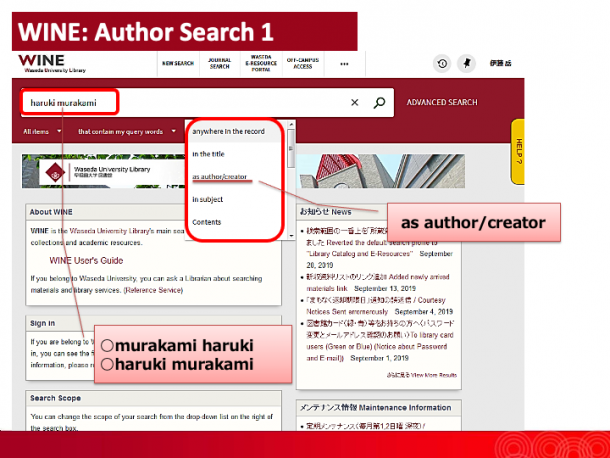
Task: Open 'that contain my query words' dropdown
Action: pos(127,132)
